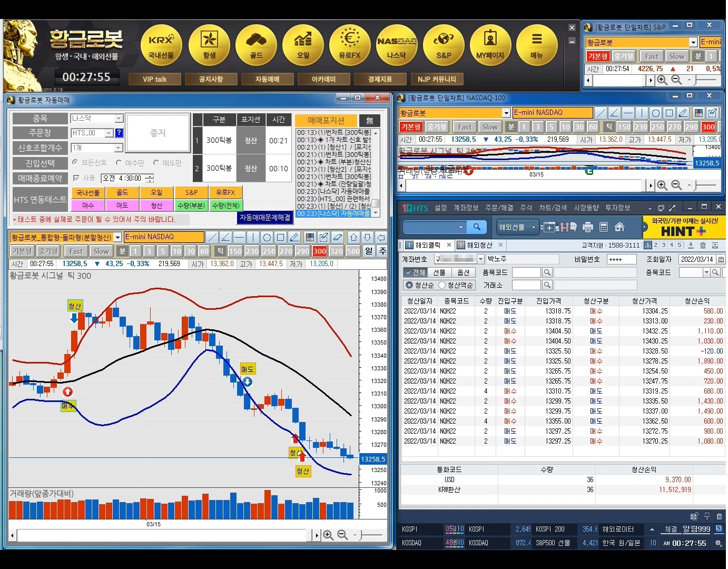Image resolution: width=728 pixels, height=569 pixels.
Task: Select 매도만 radio option
Action: (x=156, y=163)
